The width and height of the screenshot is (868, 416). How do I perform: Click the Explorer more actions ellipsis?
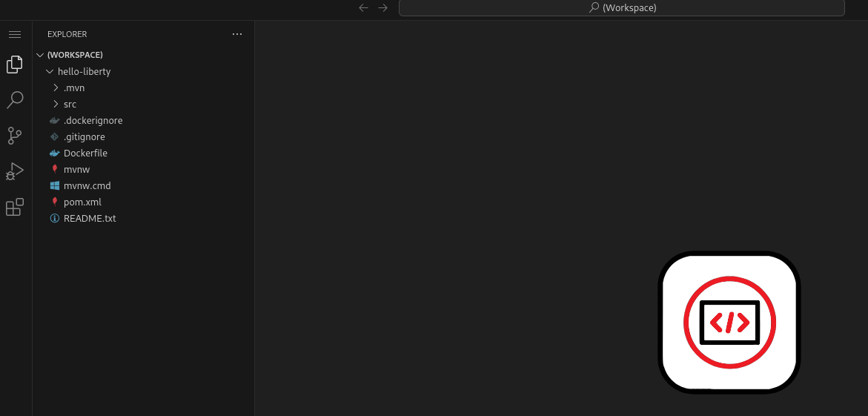(x=237, y=34)
